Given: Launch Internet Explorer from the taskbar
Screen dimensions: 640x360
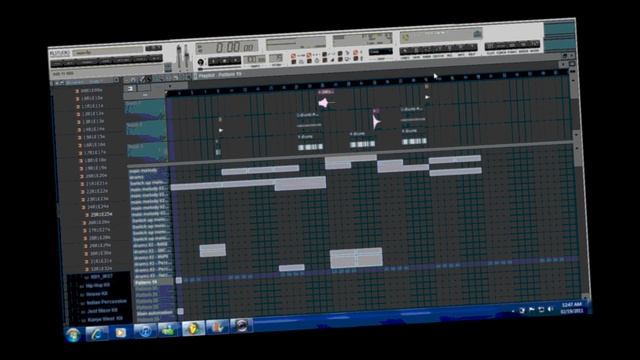Looking at the screenshot, I should point(97,334).
